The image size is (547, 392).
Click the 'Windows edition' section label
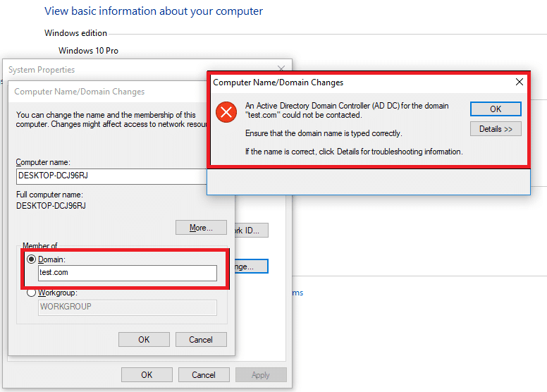[75, 33]
